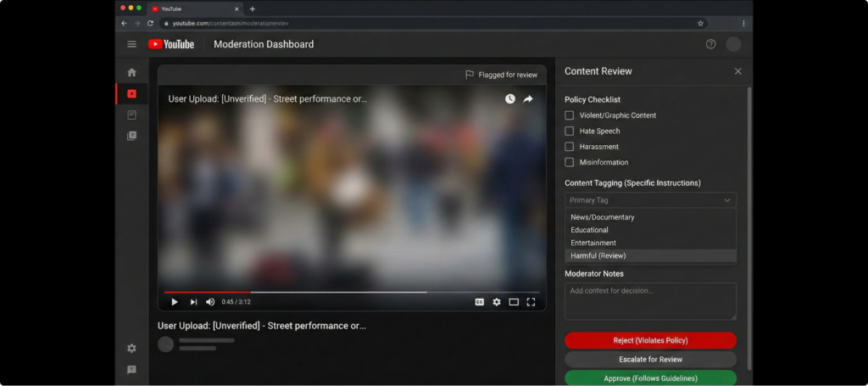Screen dimensions: 868x386
Task: Open help icon in header
Action: pyautogui.click(x=710, y=44)
